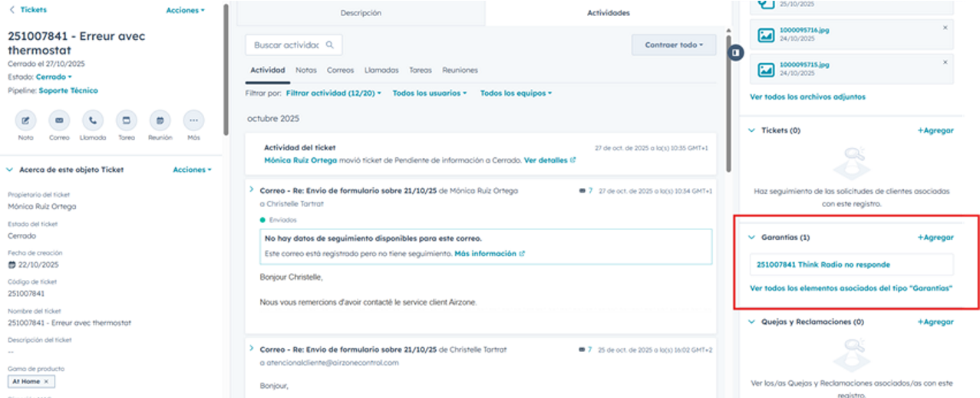Open the Estado Cerrado dropdown

tap(54, 77)
